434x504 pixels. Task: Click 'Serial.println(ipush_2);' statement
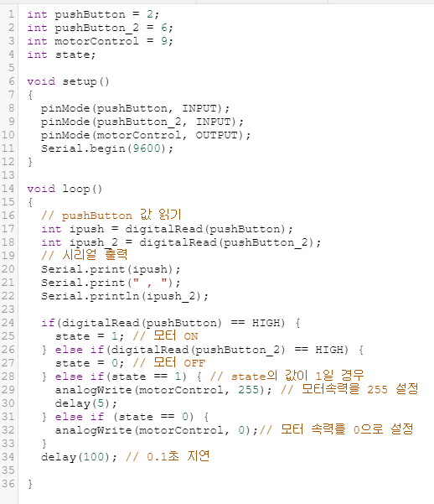(x=125, y=296)
